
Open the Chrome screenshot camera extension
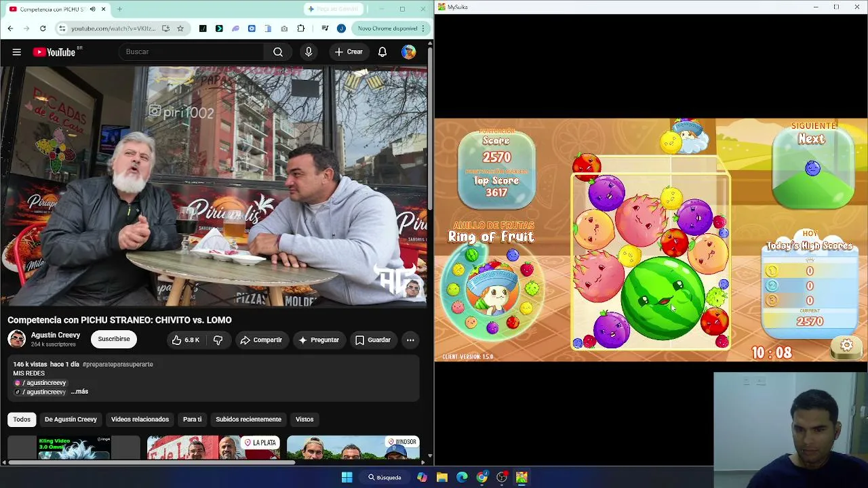point(284,28)
